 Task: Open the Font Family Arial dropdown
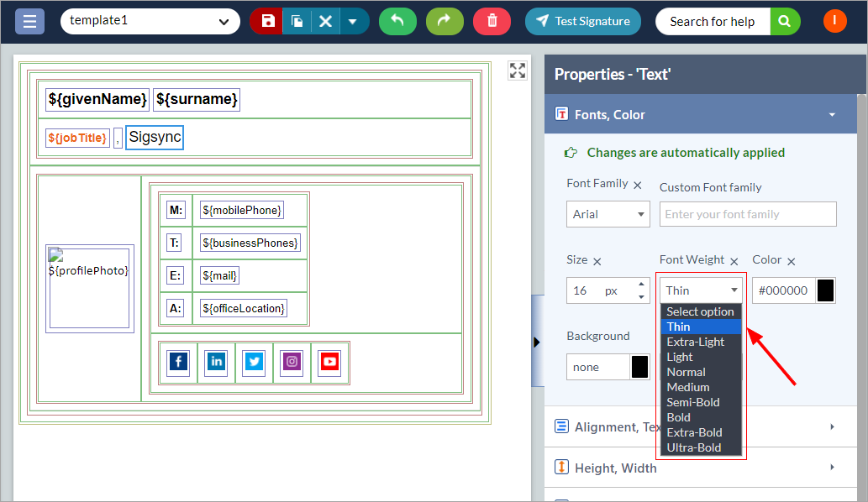tap(608, 214)
